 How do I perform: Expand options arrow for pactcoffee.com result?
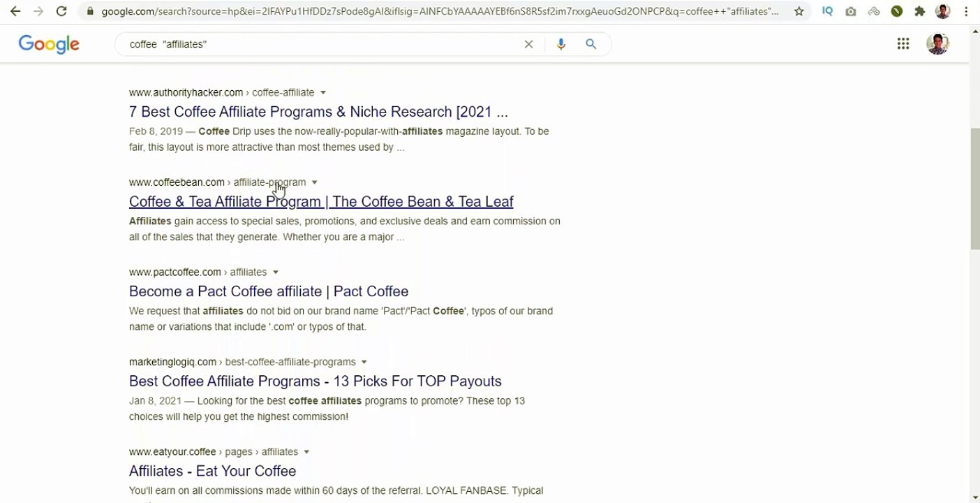click(x=276, y=272)
